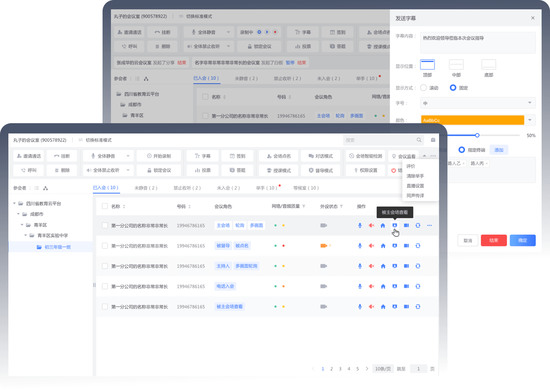Collapse the 四川省教育云平台 tree node

click(14, 203)
